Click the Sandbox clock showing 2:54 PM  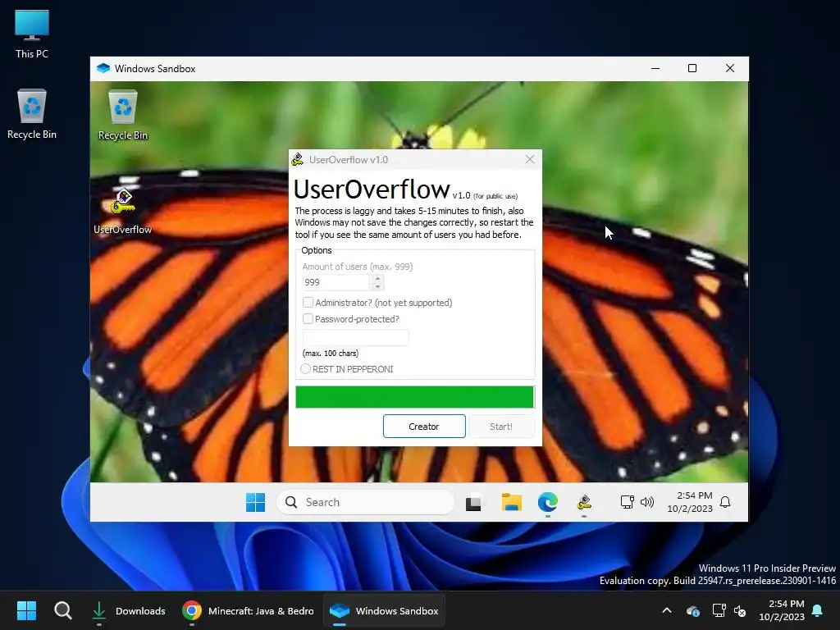click(690, 502)
